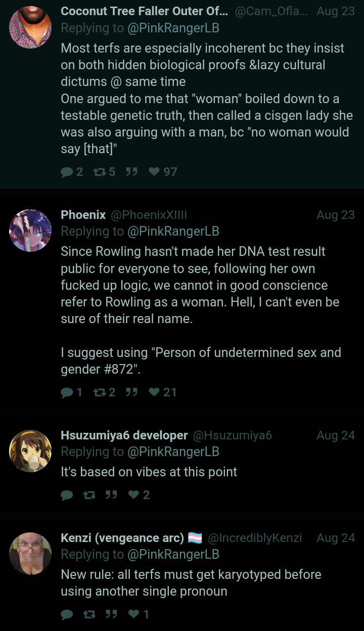Reply to Phoenix's DNA test tweet
The image size is (364, 631).
click(x=67, y=392)
